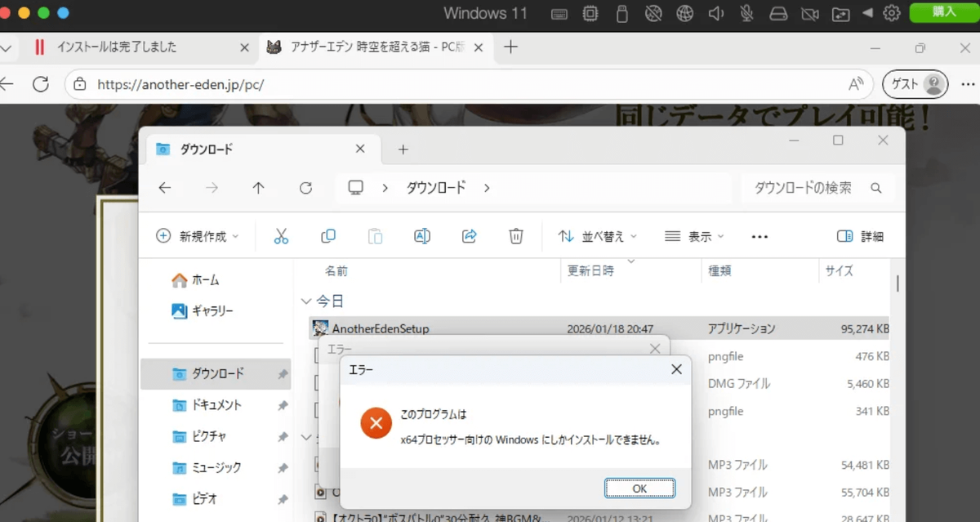Click the ダウンロード breadcrumb segment

point(436,188)
